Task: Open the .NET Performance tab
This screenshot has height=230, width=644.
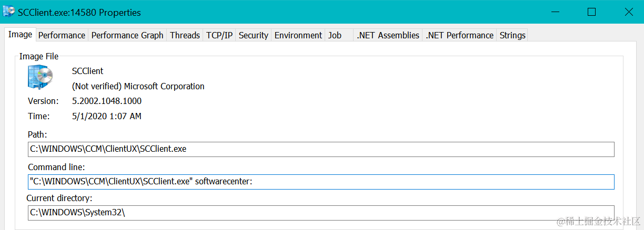Action: (460, 35)
